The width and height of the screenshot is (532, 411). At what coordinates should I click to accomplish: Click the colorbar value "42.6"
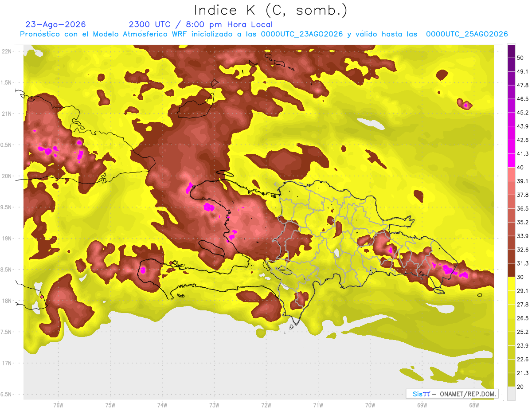click(523, 140)
